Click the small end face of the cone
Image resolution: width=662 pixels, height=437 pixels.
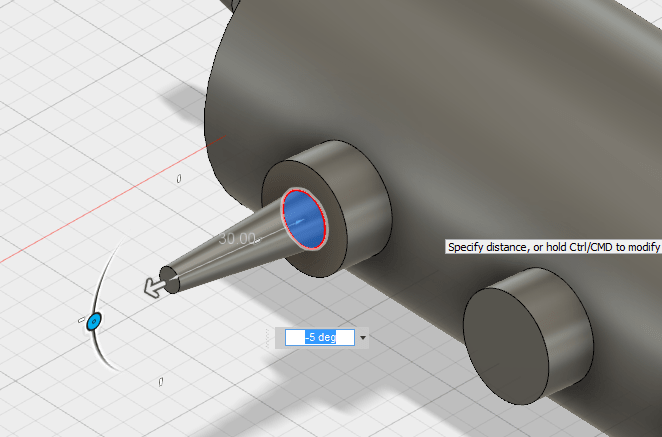point(170,280)
